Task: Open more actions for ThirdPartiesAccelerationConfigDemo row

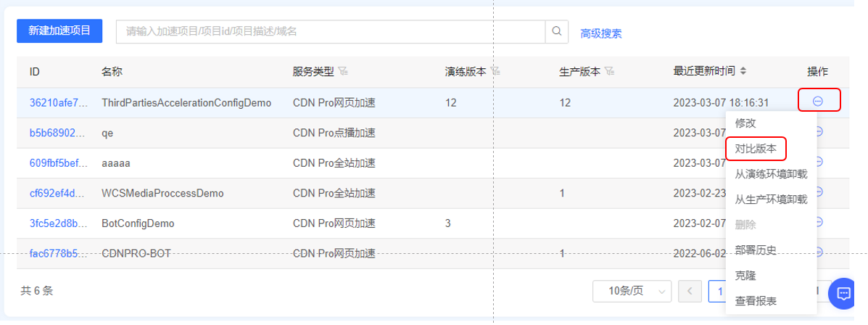Action: tap(818, 101)
